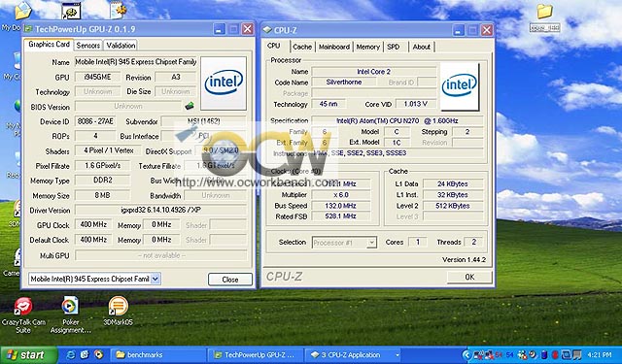Select the CPU tab in CPU-Z
622x364 pixels.
pos(274,46)
